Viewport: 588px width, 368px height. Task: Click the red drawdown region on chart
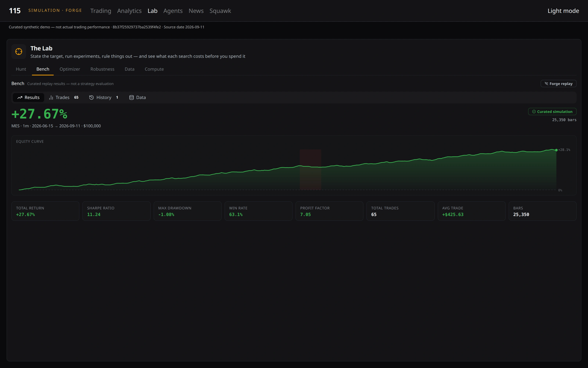(310, 169)
